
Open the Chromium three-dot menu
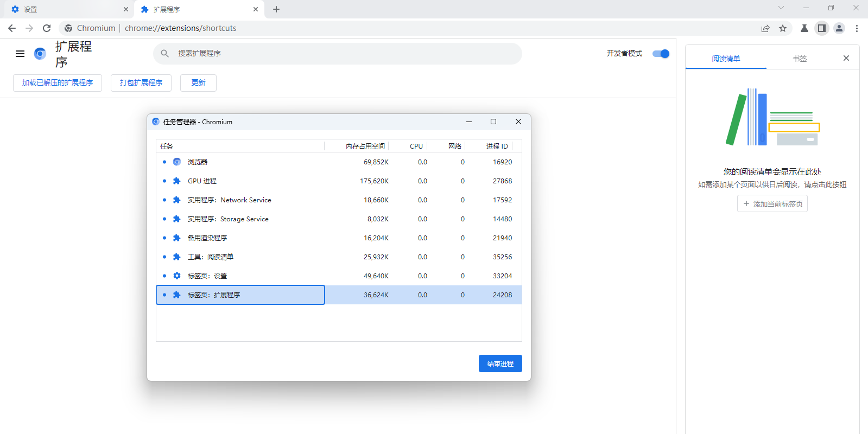[857, 28]
